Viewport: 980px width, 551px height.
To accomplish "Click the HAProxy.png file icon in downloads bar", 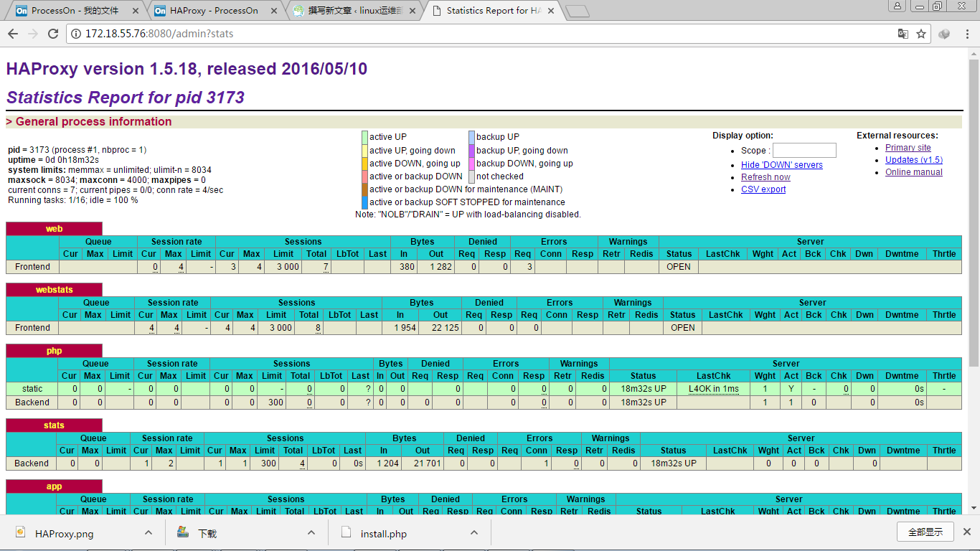I will 21,532.
